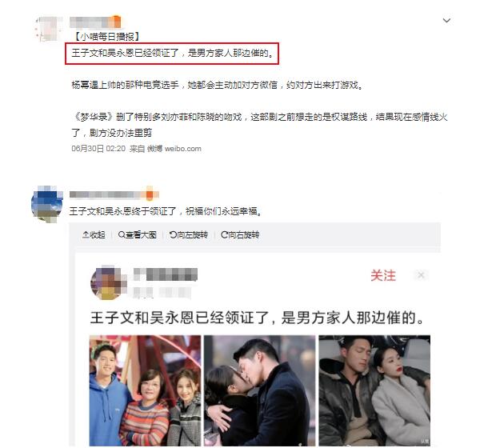The image size is (480, 448).
Task: Open first poster's blurred avatar
Action: [x=48, y=29]
